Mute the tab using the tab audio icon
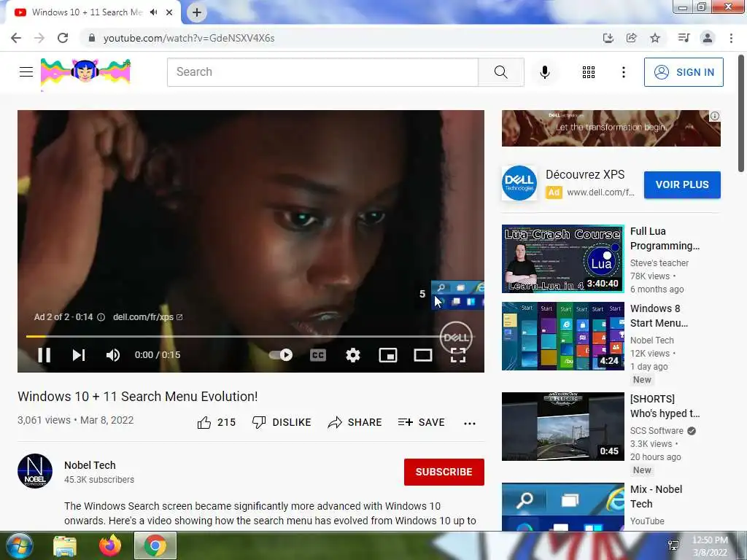Image resolution: width=747 pixels, height=560 pixels. click(153, 12)
